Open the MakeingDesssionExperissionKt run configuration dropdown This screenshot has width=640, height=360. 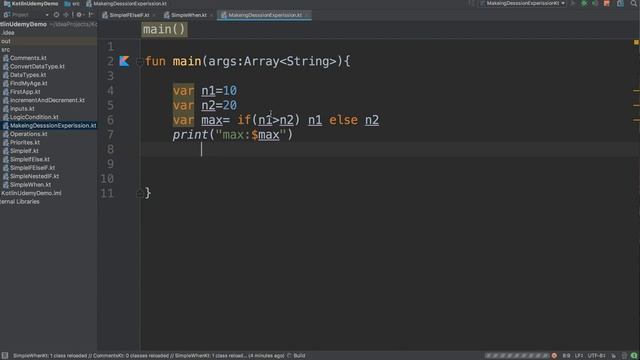pyautogui.click(x=523, y=3)
